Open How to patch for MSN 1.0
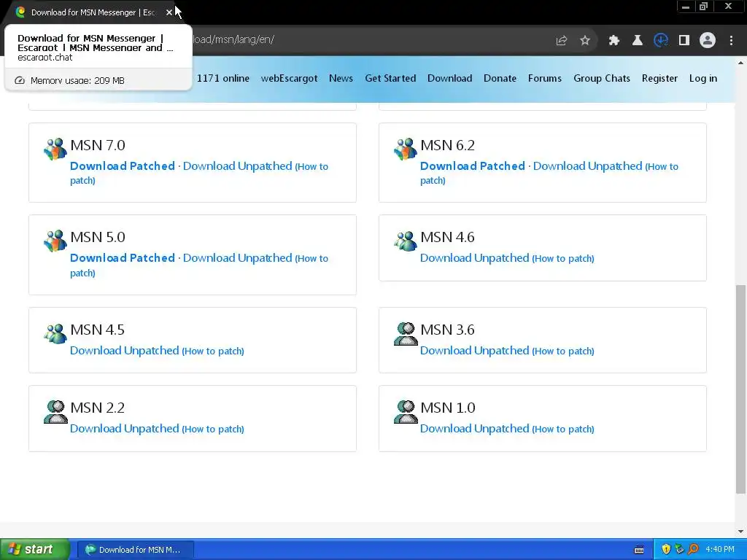 563,429
